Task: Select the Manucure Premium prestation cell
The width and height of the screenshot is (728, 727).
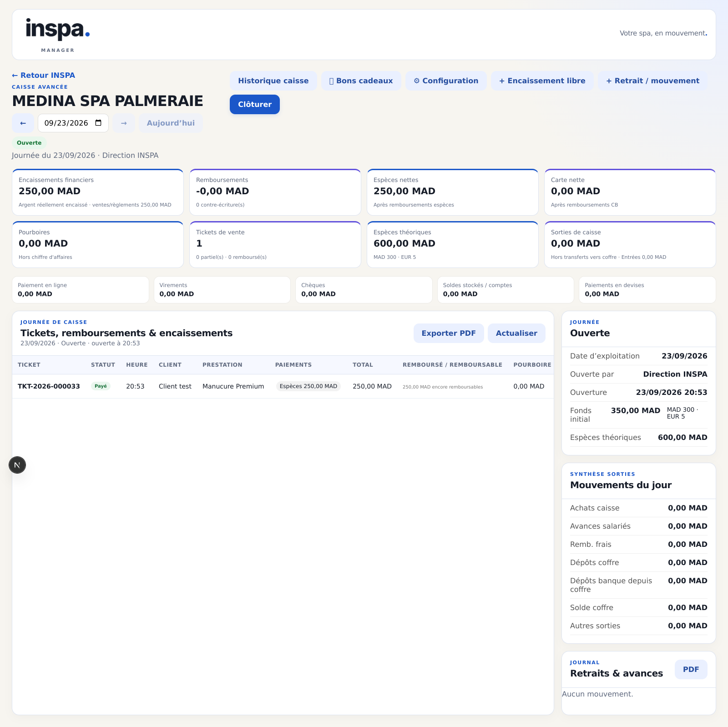Action: click(233, 386)
